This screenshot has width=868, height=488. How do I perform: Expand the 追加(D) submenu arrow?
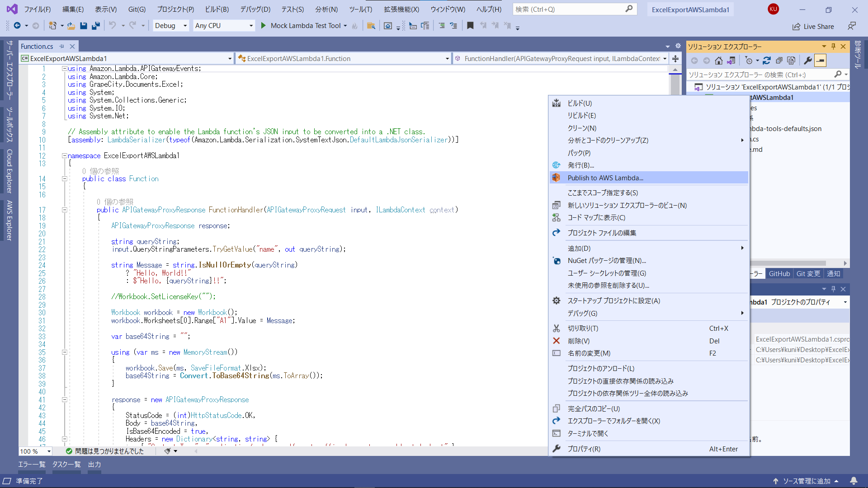click(x=742, y=248)
